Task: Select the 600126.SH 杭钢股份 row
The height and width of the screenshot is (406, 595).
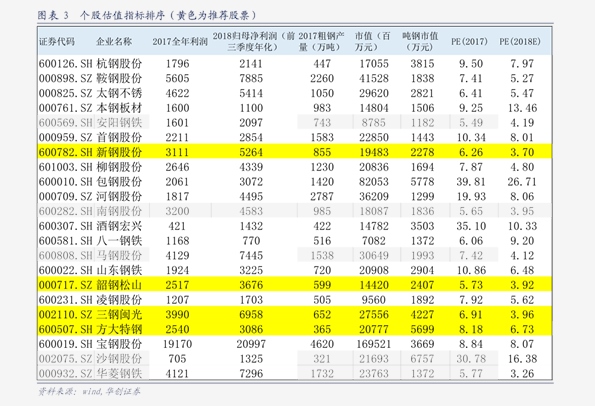Action: (294, 63)
